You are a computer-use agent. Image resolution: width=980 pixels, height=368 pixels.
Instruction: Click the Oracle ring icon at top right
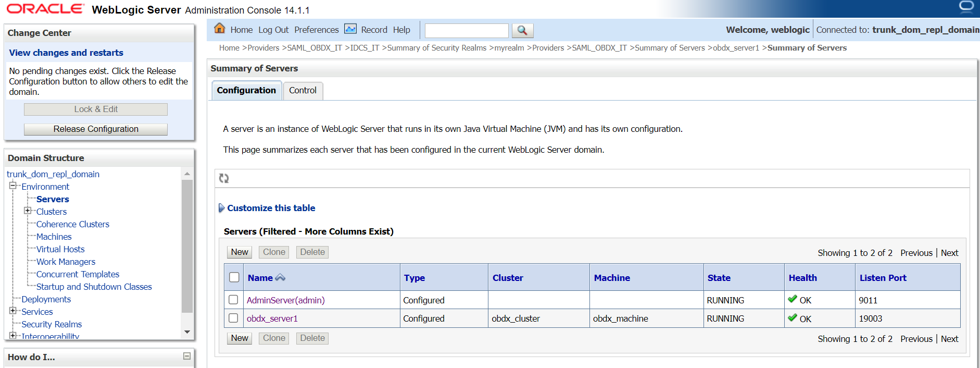pyautogui.click(x=966, y=7)
